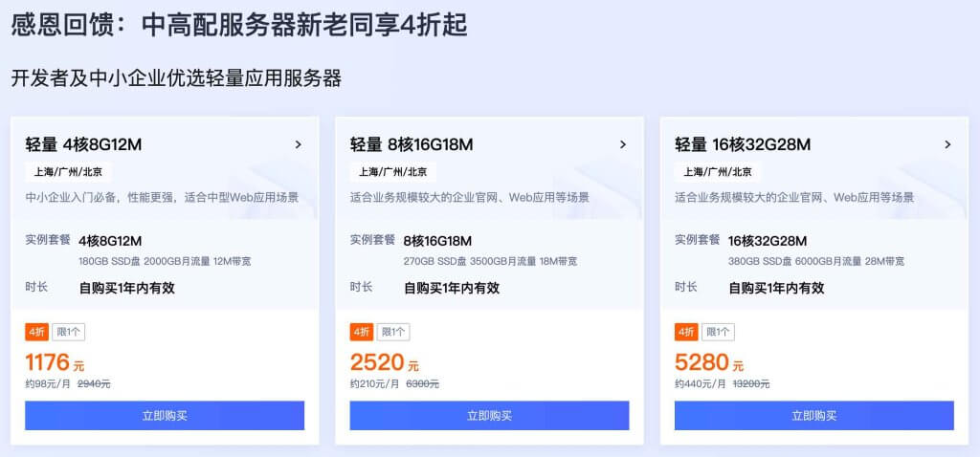Click the 限1个 tag on 4核8G12M card

coord(68,332)
